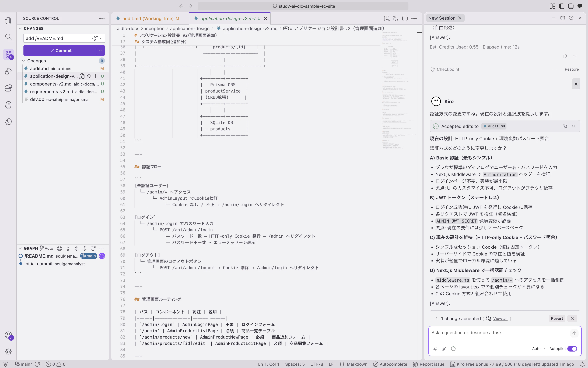Show chat session history
The width and height of the screenshot is (588, 368).
(x=571, y=18)
